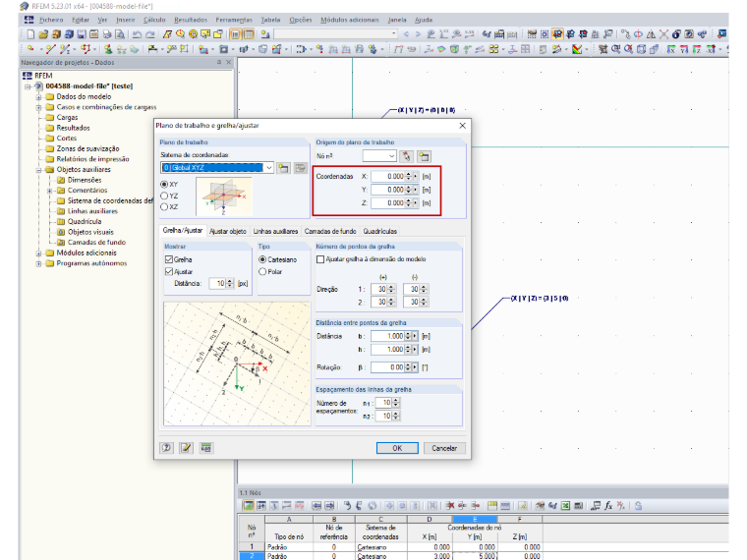Click the New model icon in toolbar
The image size is (747, 560).
[x=31, y=34]
